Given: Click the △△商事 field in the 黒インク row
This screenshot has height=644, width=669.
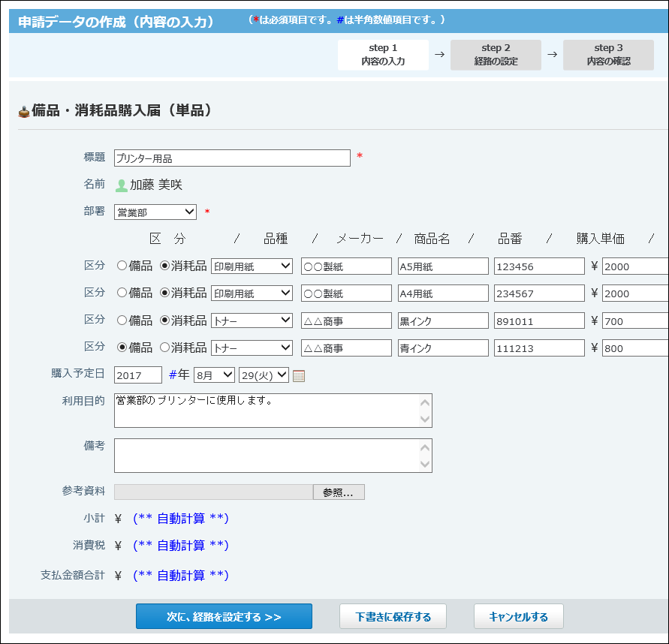Looking at the screenshot, I should (346, 320).
